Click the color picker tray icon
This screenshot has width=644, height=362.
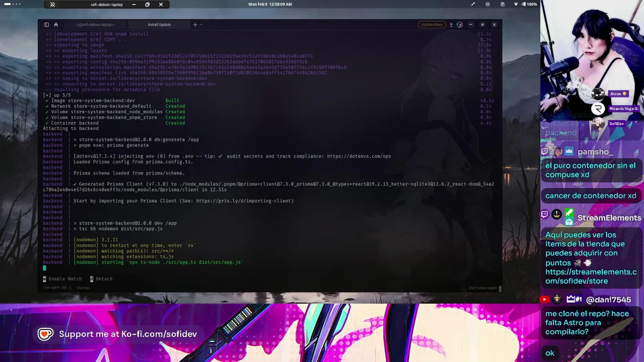[x=473, y=4]
